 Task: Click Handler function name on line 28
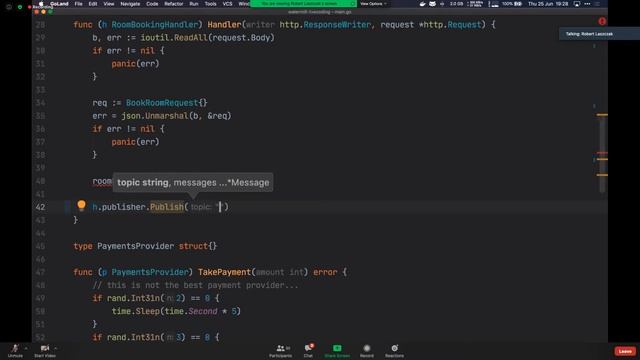(224, 24)
